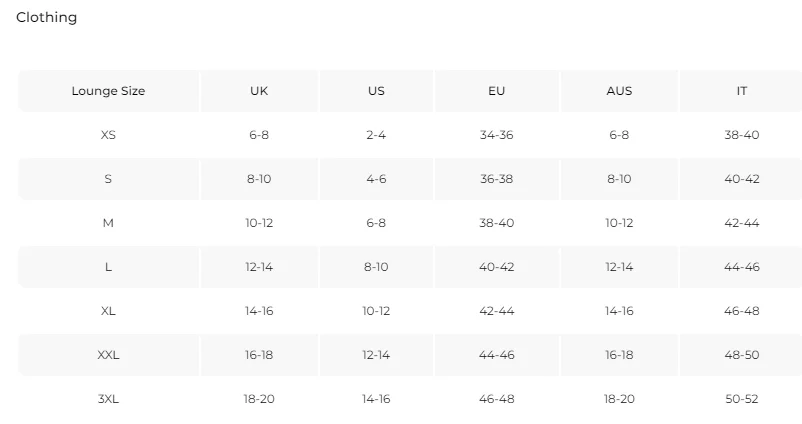
Task: Select the EU column header
Action: click(x=496, y=91)
